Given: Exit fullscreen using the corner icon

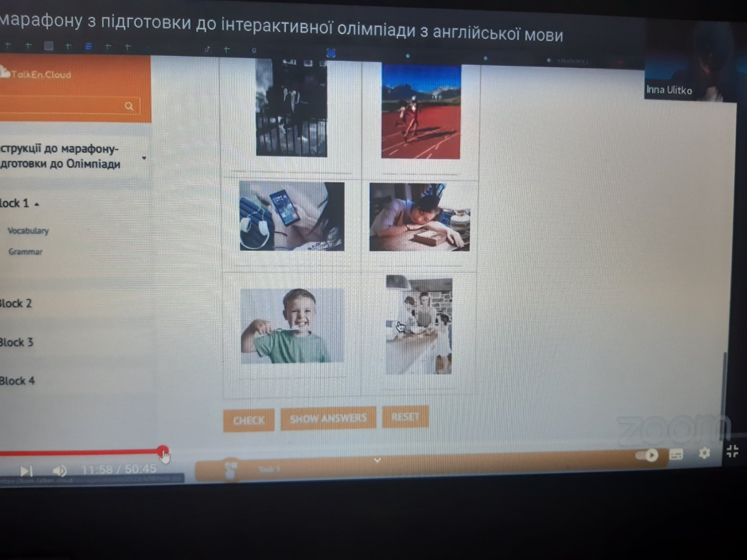Looking at the screenshot, I should (x=733, y=451).
